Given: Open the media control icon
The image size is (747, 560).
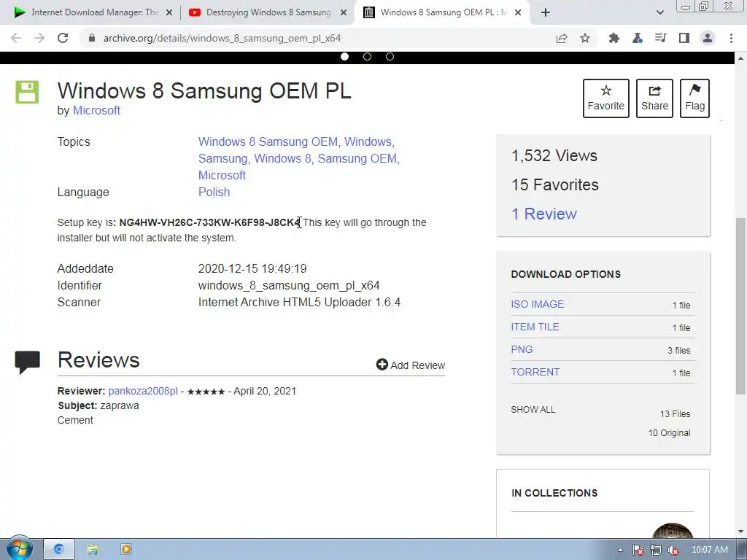Looking at the screenshot, I should 660,38.
